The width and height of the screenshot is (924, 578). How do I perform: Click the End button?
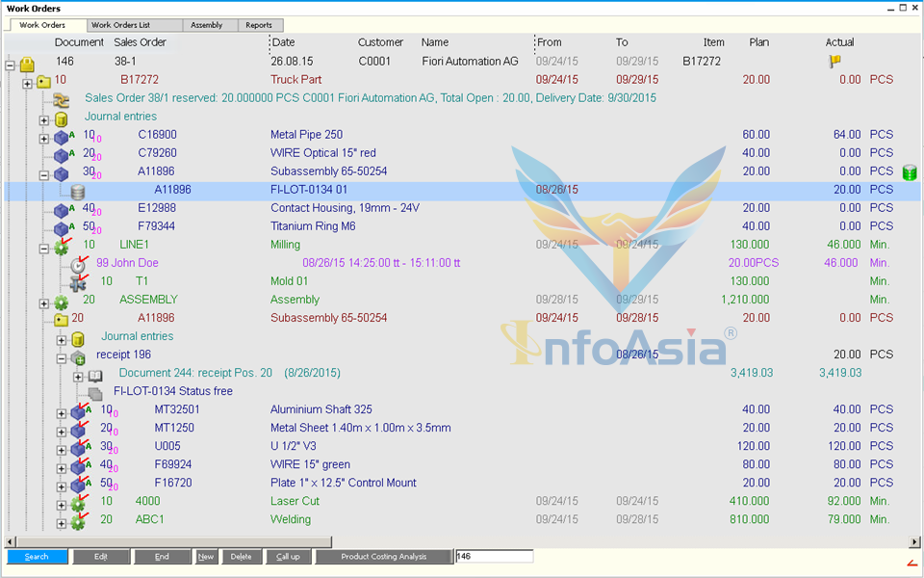(x=162, y=556)
